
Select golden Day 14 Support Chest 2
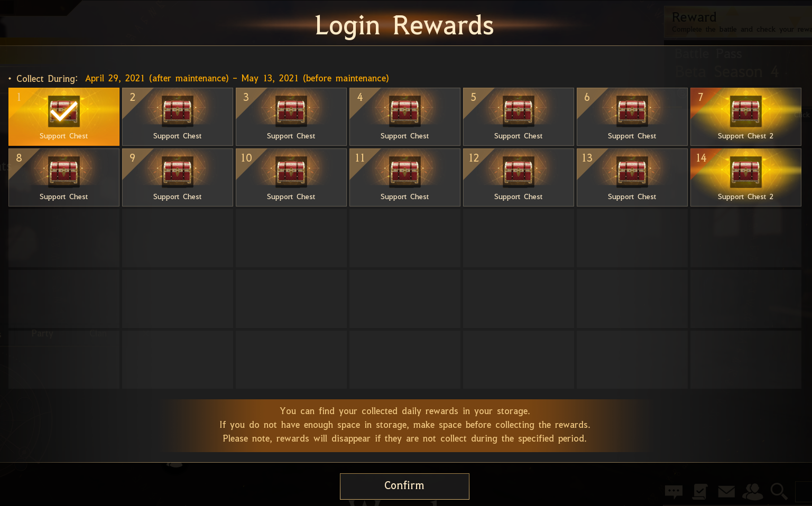pos(746,177)
